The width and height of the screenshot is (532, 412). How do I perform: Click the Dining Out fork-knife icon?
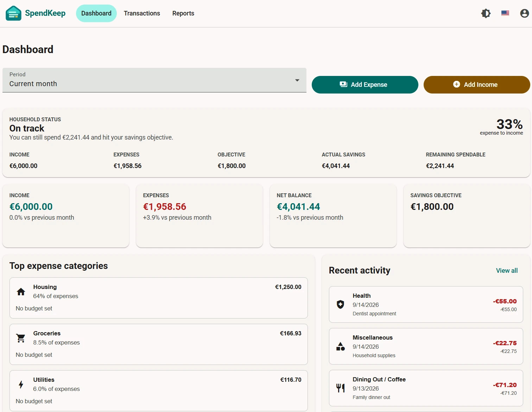pos(341,388)
